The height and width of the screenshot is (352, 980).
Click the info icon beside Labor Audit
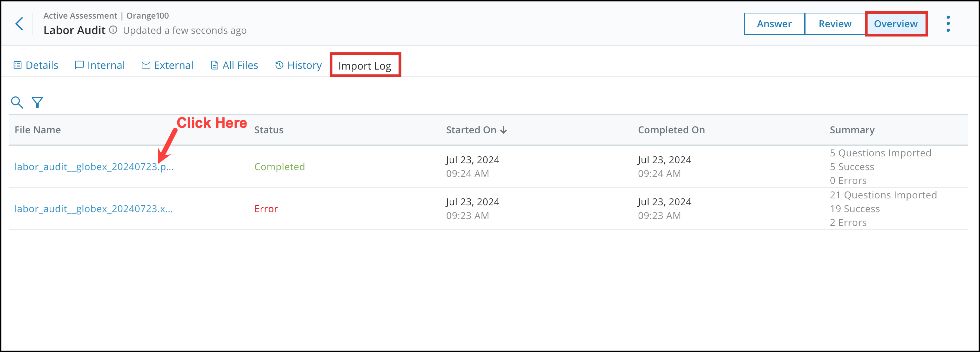pos(113,30)
